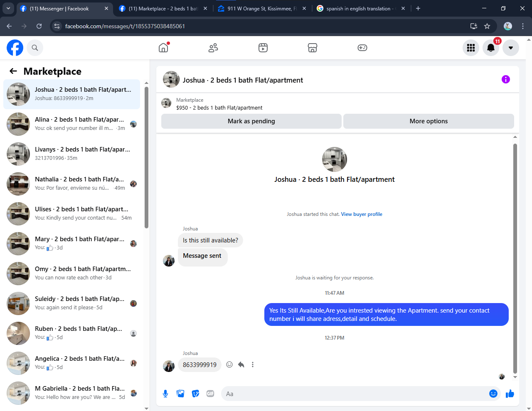532x411 pixels.
Task: Open Alina conversation in the list
Action: [x=72, y=124]
